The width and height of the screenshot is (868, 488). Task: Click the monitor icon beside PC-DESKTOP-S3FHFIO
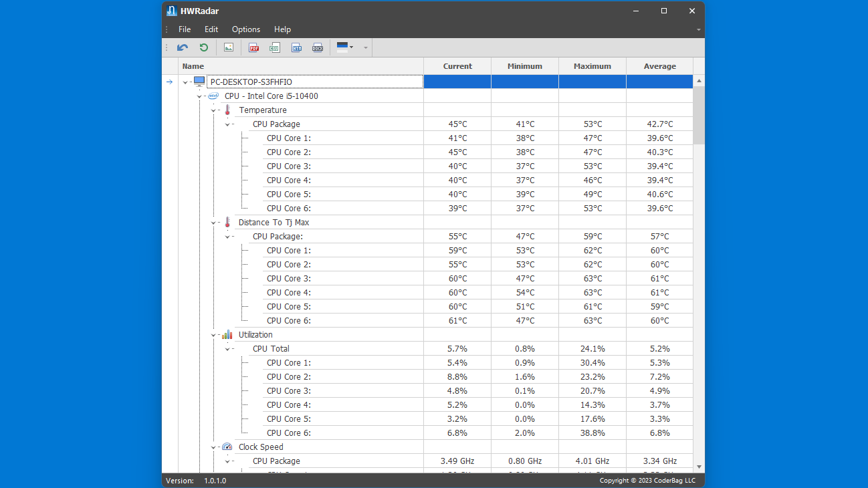(199, 82)
